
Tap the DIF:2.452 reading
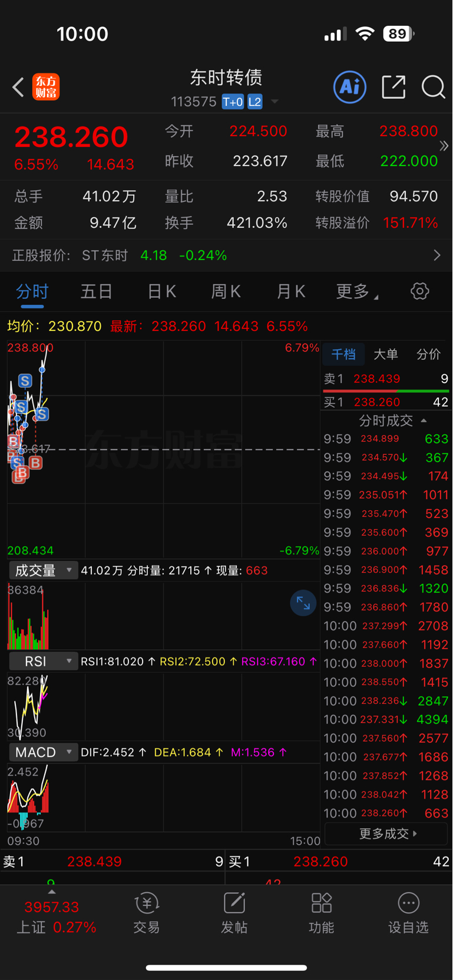click(114, 752)
